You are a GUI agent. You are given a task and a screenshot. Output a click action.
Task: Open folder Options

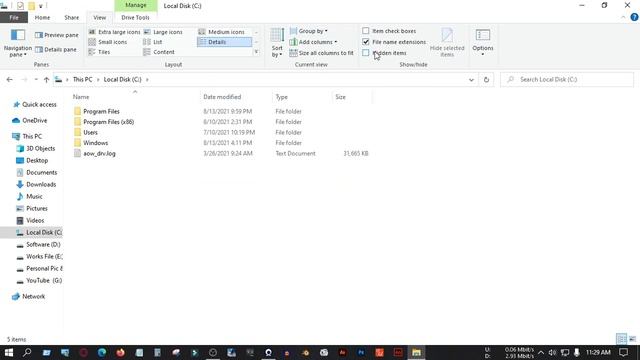[x=483, y=42]
